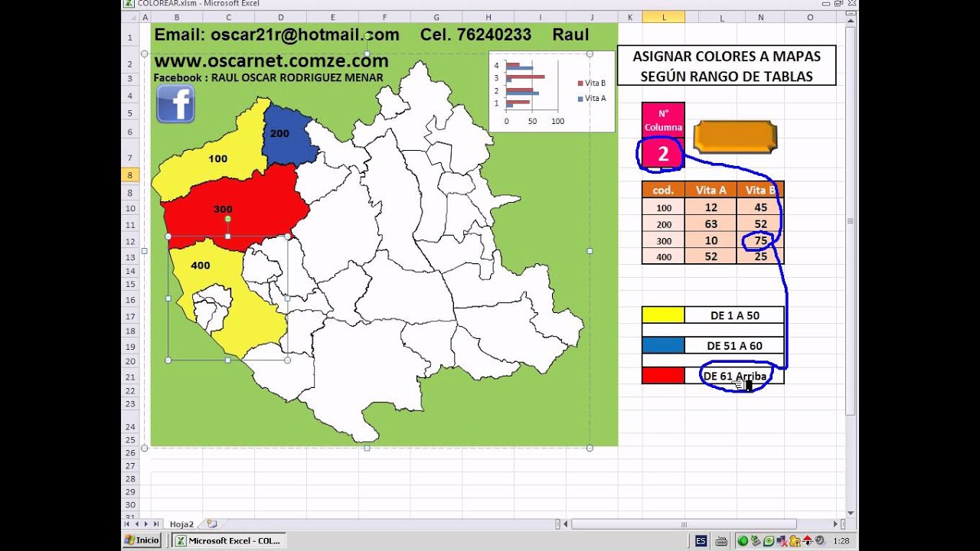Select the 'DE 51 A 60' range cell
The image size is (980, 551).
(734, 345)
